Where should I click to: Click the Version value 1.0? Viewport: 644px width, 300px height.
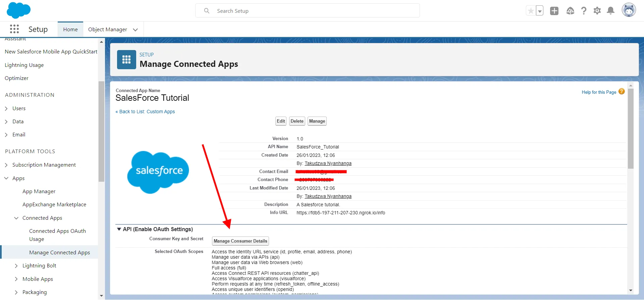[x=300, y=139]
